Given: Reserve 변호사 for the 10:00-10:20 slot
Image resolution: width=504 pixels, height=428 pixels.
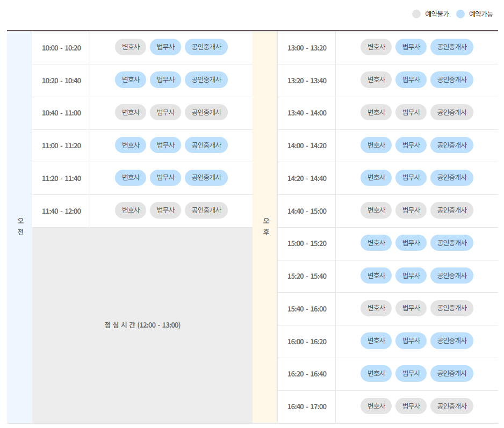Looking at the screenshot, I should [x=131, y=47].
